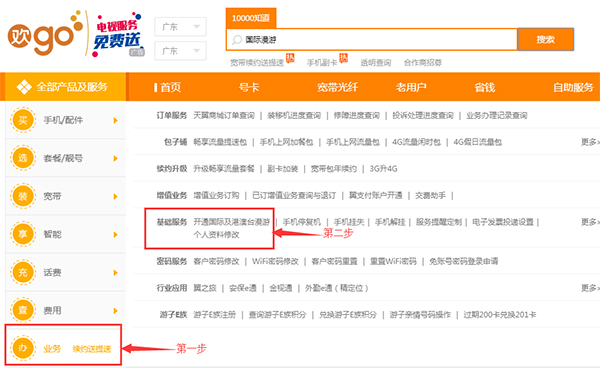Viewport: 600px width, 372px height.
Task: Click the 办 icon for 业务
Action: coord(23,348)
